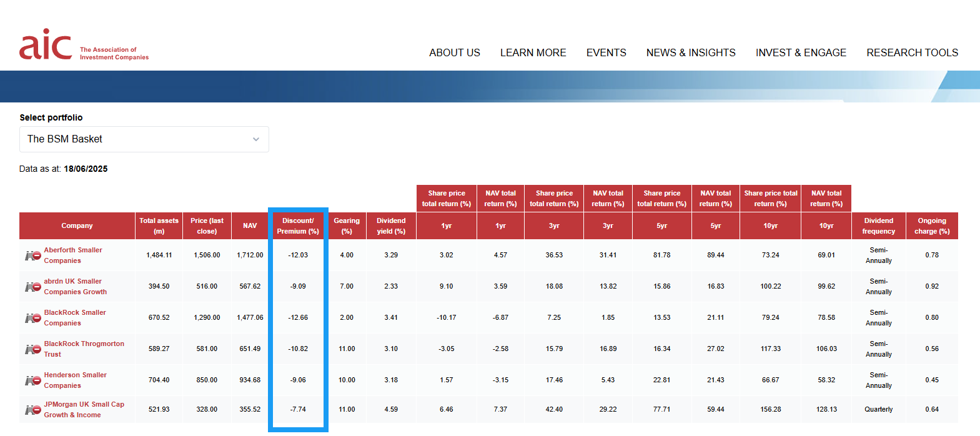Open the EVENTS menu
Image resolution: width=980 pixels, height=436 pixels.
click(606, 52)
